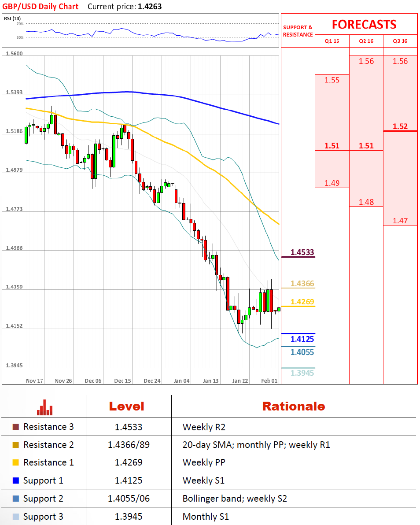Select the 'Q2 16' forecast column header
Screen dimensions: 420x525
pyautogui.click(x=366, y=41)
